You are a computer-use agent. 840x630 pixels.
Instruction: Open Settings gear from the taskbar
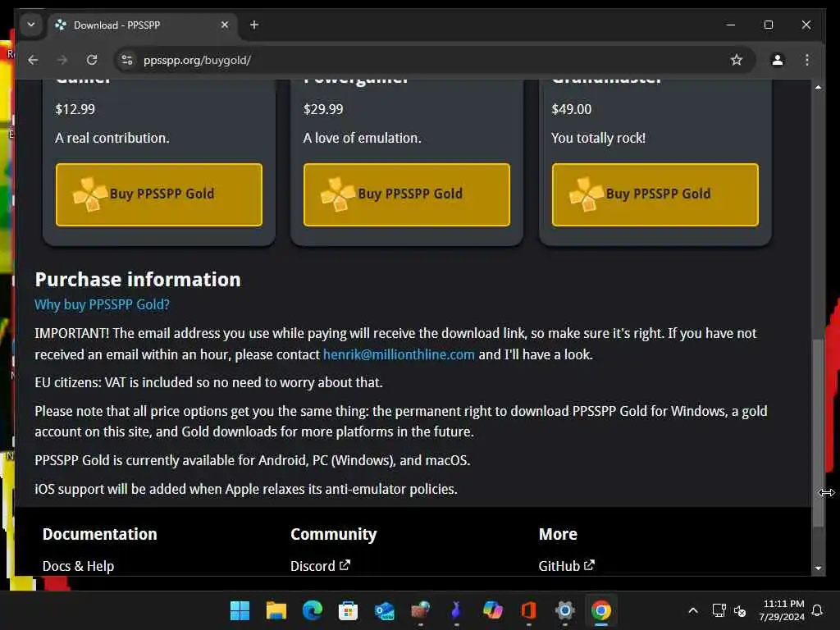pos(565,610)
